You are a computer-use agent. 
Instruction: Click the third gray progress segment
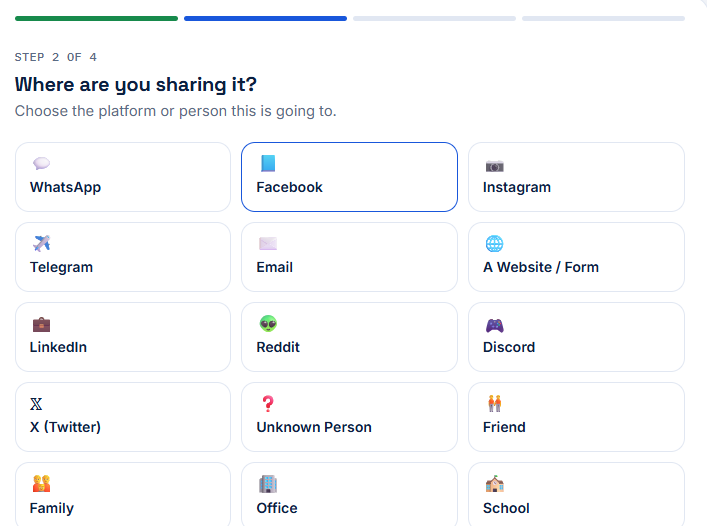[x=435, y=18]
